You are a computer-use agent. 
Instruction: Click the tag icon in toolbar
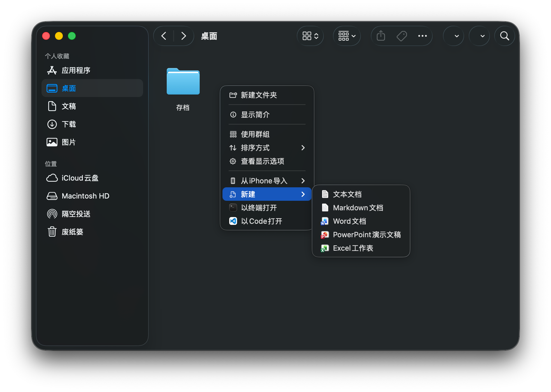coord(402,36)
